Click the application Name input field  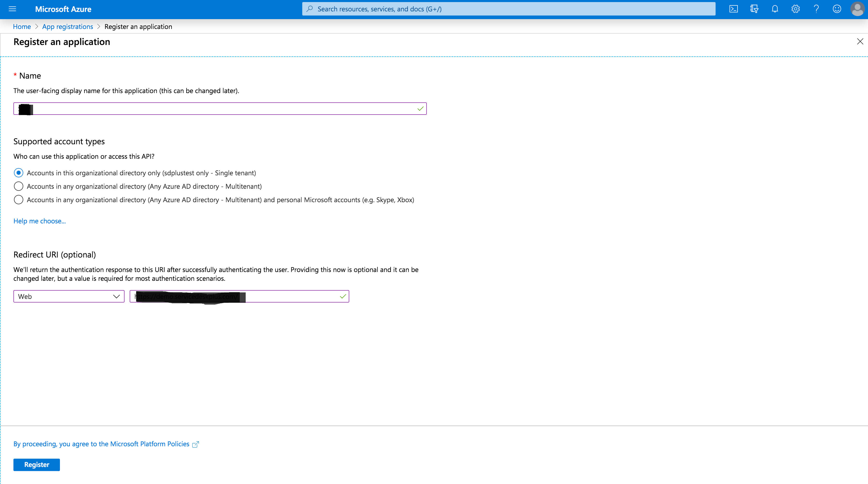click(x=219, y=109)
